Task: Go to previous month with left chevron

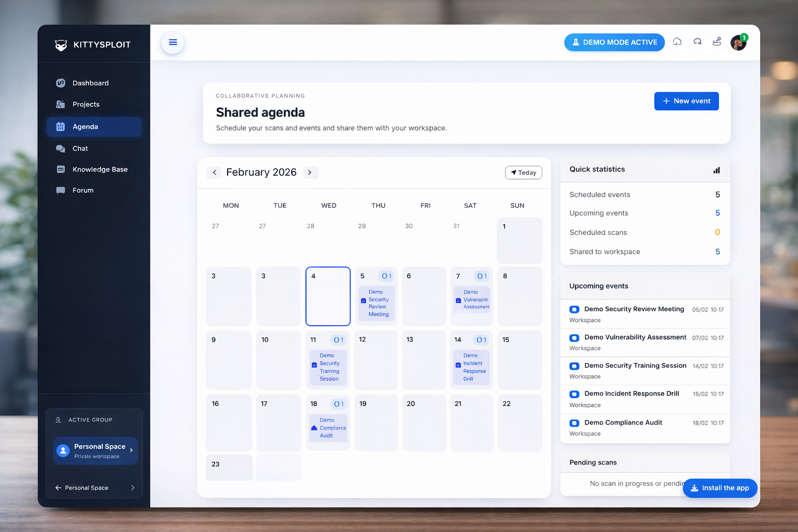Action: (x=214, y=172)
